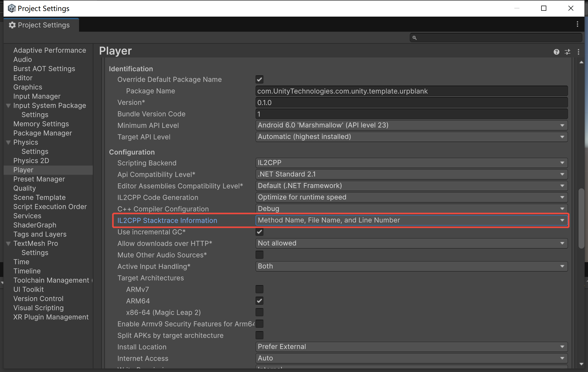
Task: Select Burst AOT Settings category
Action: click(x=44, y=69)
